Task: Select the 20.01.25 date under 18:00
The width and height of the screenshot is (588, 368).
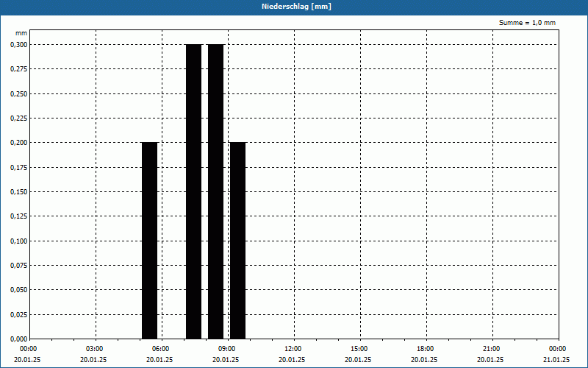Action: click(x=424, y=360)
